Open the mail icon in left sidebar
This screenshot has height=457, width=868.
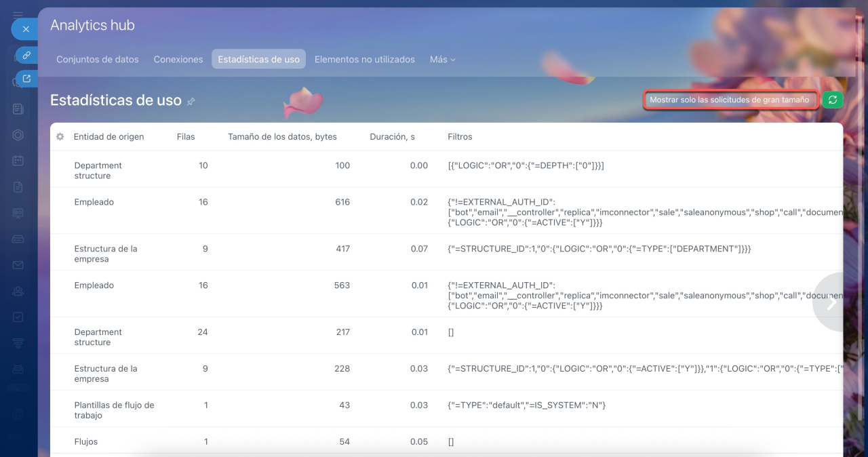(18, 265)
